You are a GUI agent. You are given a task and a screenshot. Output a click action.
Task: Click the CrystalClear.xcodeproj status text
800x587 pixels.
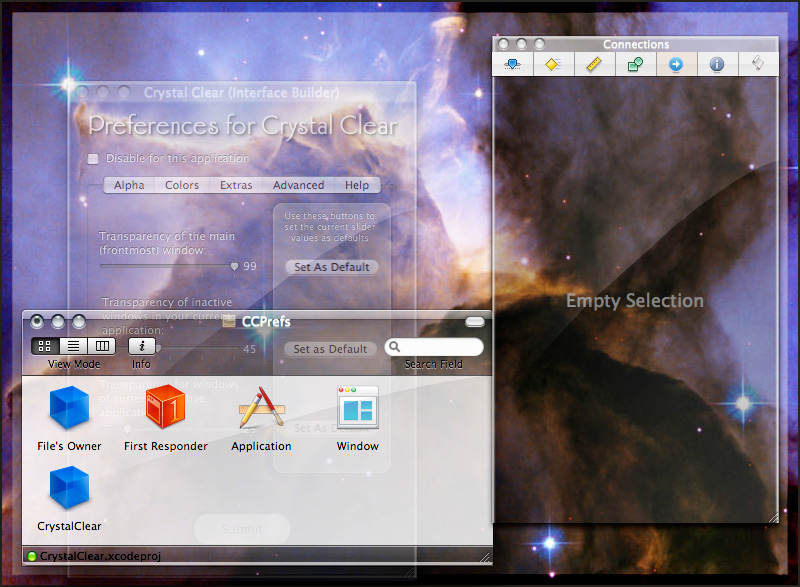tap(100, 556)
